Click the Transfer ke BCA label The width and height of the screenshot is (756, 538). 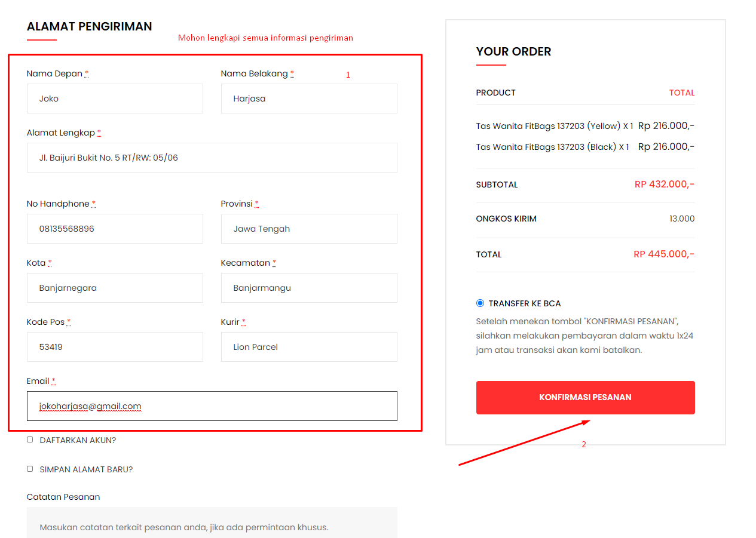click(x=525, y=303)
